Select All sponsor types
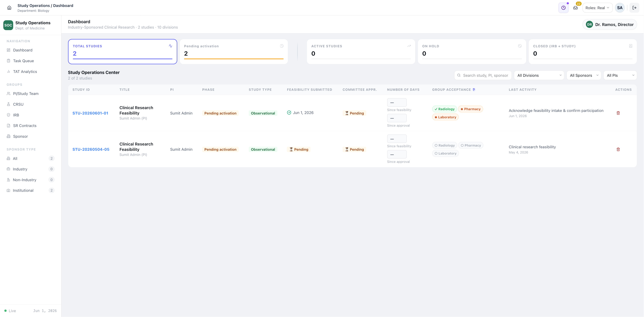644x317 pixels. click(x=31, y=158)
